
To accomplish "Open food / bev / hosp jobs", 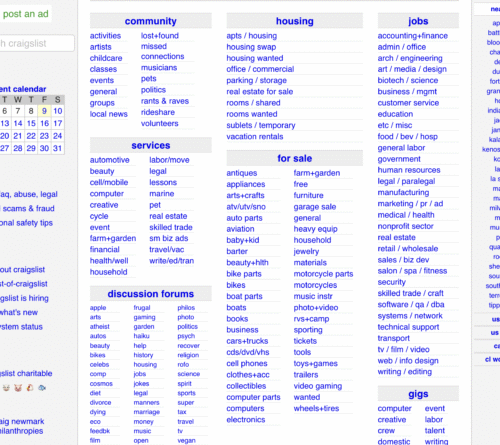I will pyautogui.click(x=407, y=137).
